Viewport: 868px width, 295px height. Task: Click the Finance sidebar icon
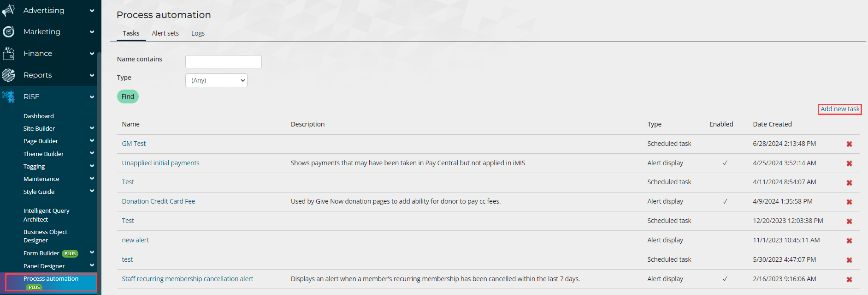[x=9, y=54]
